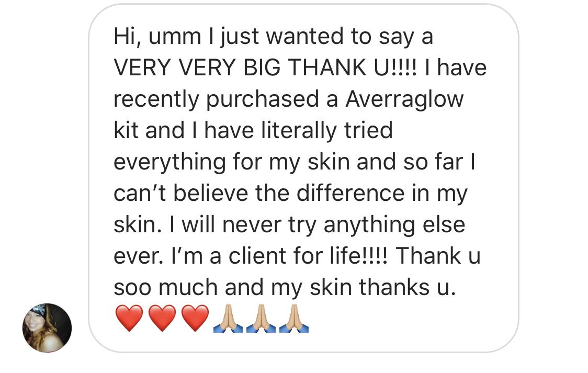The image size is (588, 373).
Task: Tap the first praying hands emoji
Action: point(228,318)
